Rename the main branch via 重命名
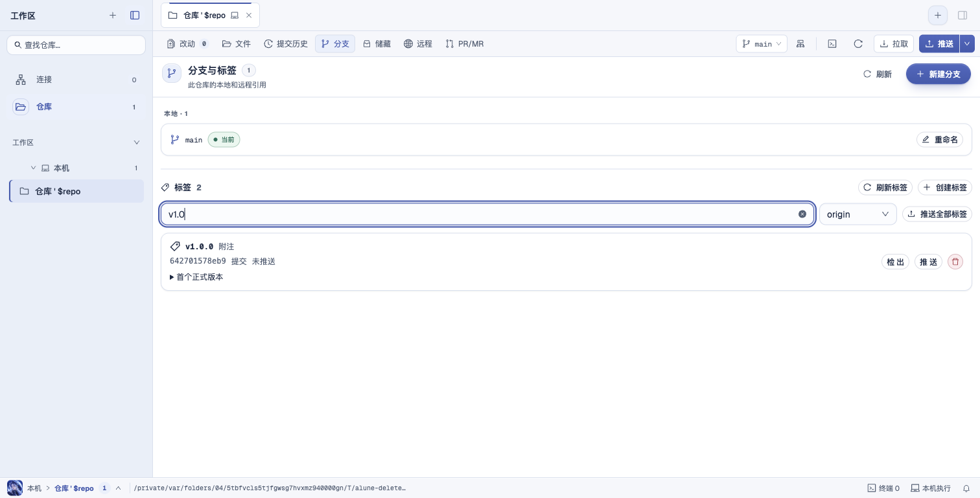Image resolution: width=980 pixels, height=498 pixels. coord(940,139)
